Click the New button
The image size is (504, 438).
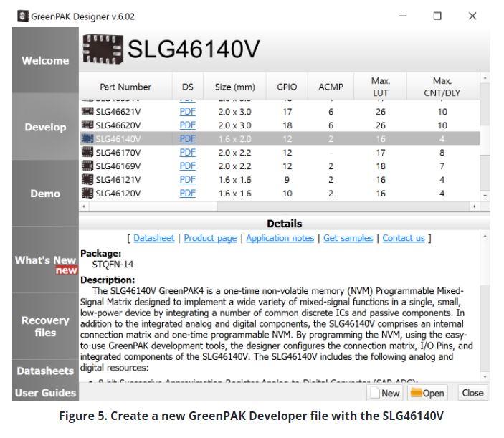[385, 393]
